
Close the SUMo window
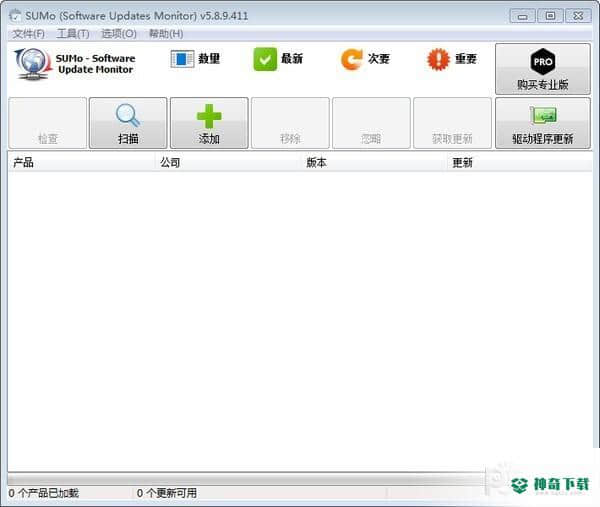coord(578,16)
